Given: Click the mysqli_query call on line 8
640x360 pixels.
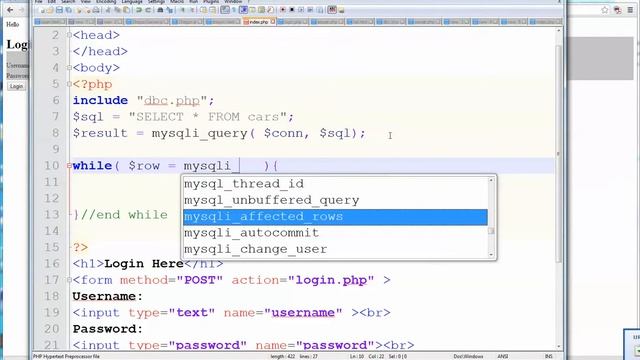Looking at the screenshot, I should click(200, 133).
